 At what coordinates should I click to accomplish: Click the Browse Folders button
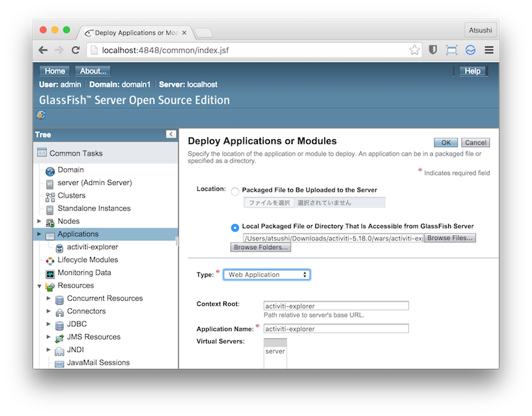pos(261,248)
